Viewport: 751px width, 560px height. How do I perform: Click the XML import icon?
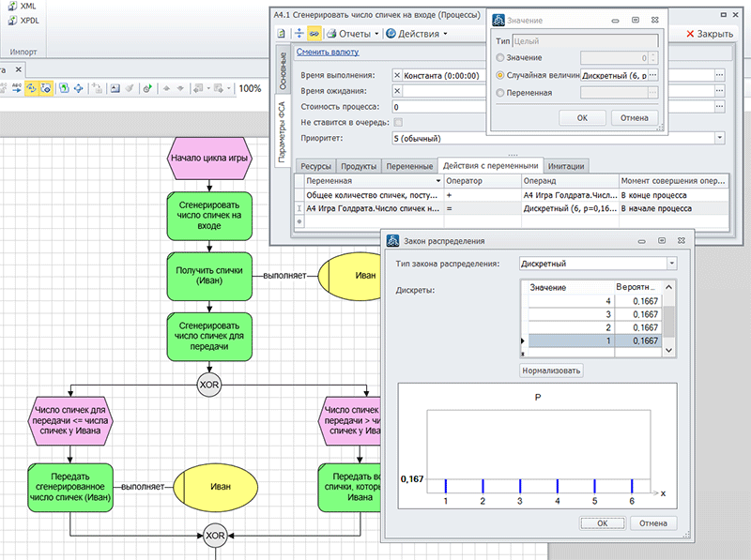(11, 5)
